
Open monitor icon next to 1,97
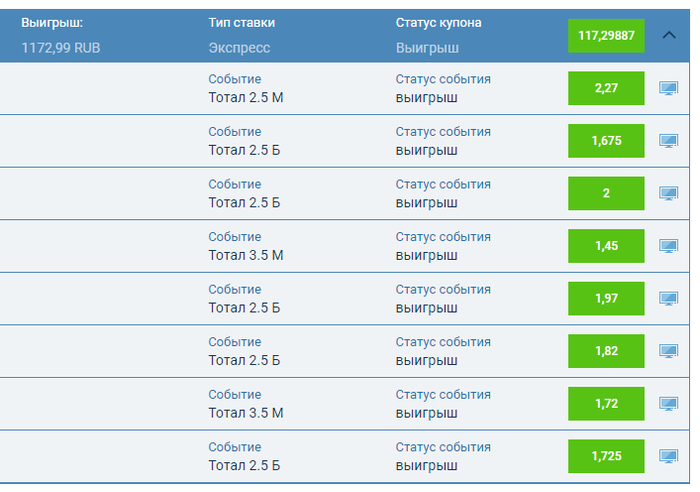pyautogui.click(x=668, y=298)
